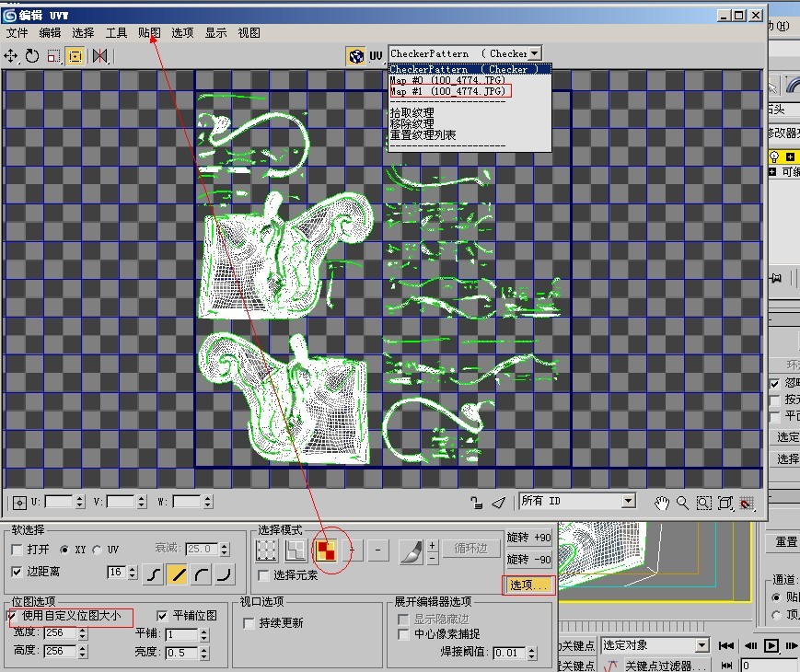800x672 pixels.
Task: Activate the Freeform mode tool
Action: [75, 56]
